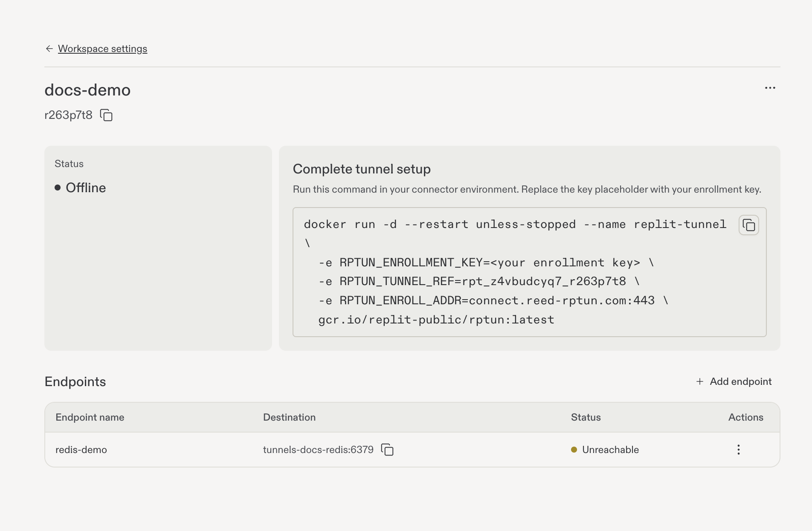Copy the docker run command
This screenshot has width=812, height=531.
pyautogui.click(x=748, y=225)
